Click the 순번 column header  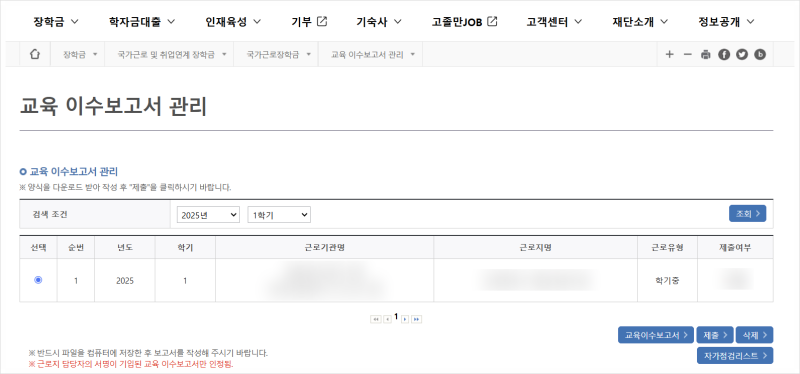[76, 247]
